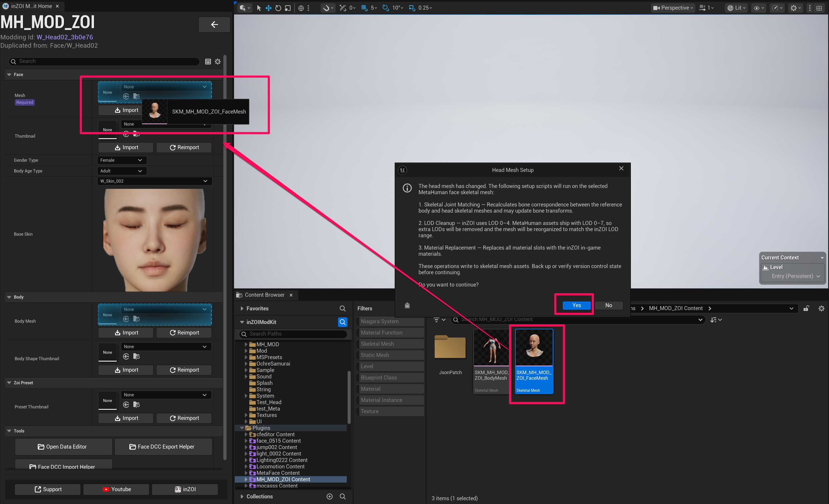Viewport: 829px width, 504px height.
Task: Enable the Texture filter
Action: tap(390, 411)
